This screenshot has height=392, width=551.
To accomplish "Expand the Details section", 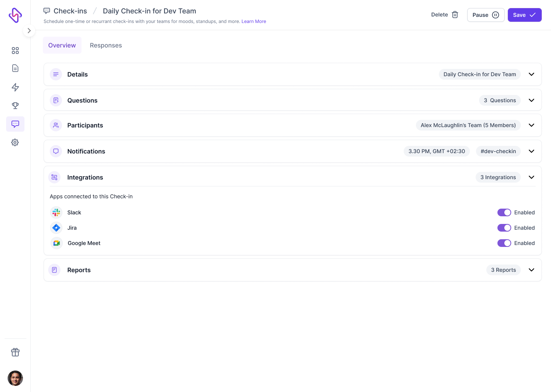I will (x=531, y=74).
